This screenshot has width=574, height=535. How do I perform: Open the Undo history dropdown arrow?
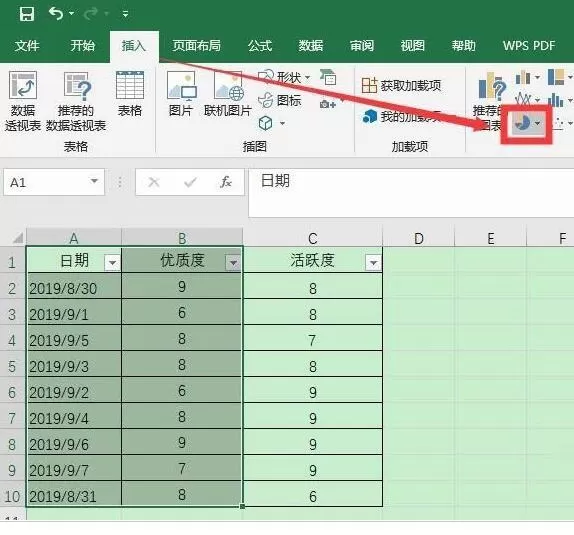[71, 14]
